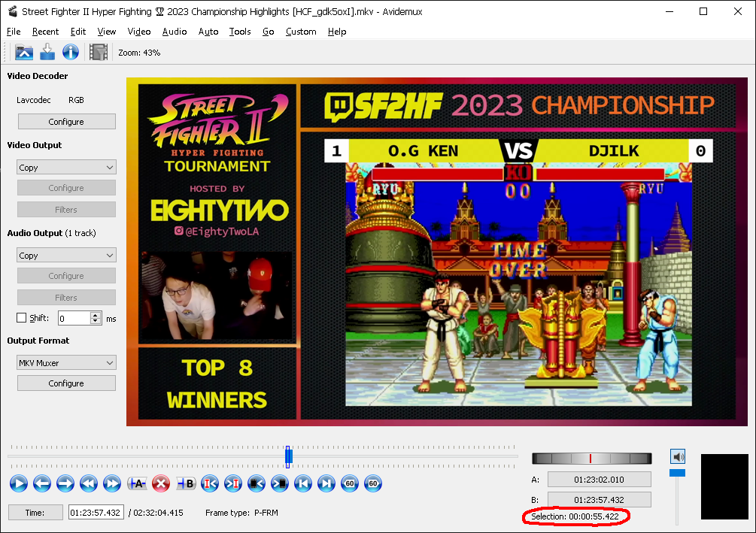Advance one frame with right arrow button
The width and height of the screenshot is (756, 533).
click(65, 483)
